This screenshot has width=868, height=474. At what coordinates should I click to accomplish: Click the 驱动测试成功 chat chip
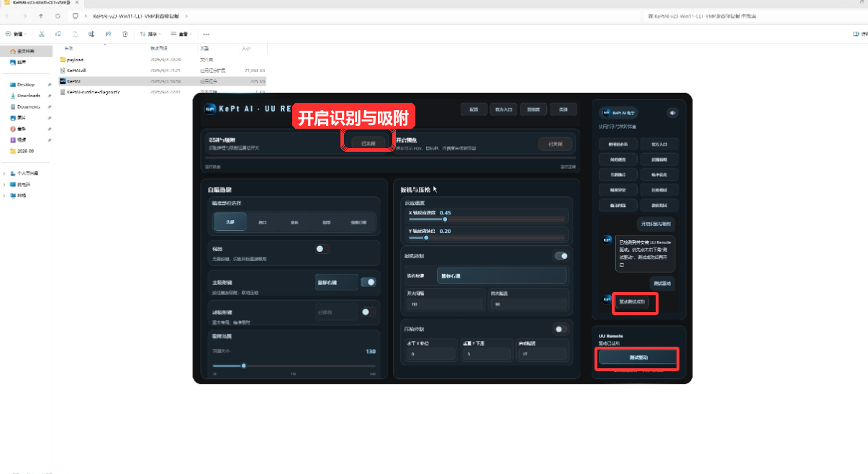click(632, 302)
